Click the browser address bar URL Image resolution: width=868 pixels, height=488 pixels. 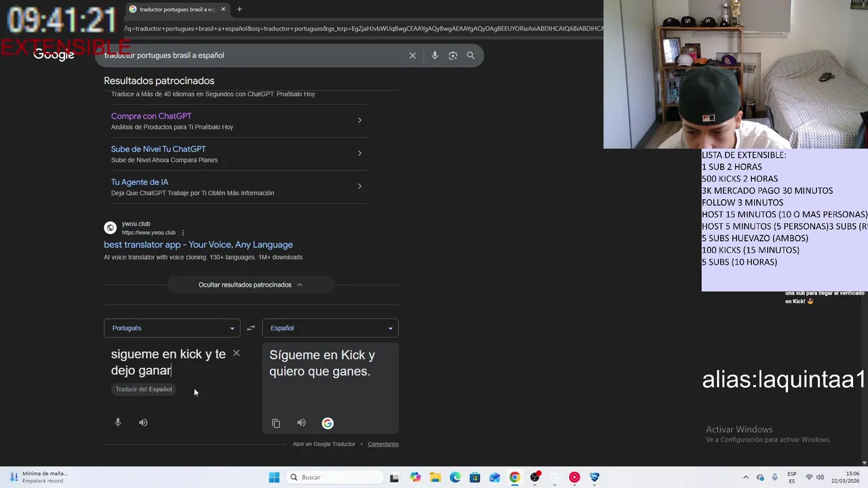click(x=363, y=28)
